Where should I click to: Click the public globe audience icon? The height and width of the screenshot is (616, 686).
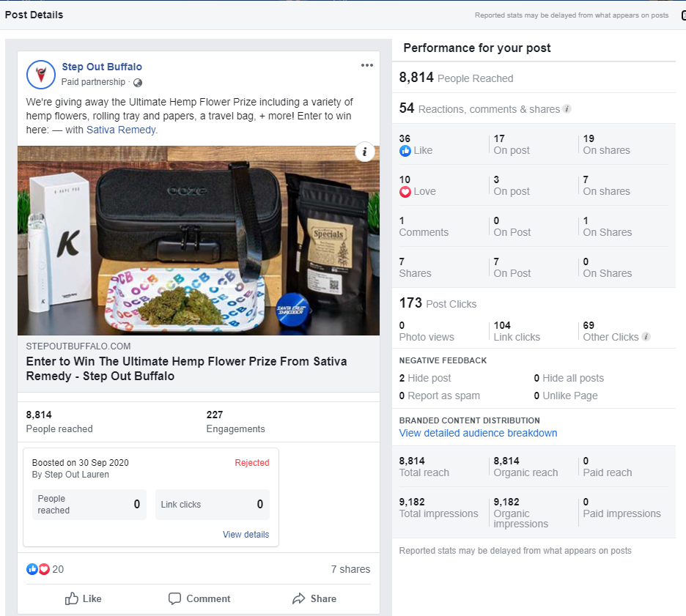click(x=137, y=83)
